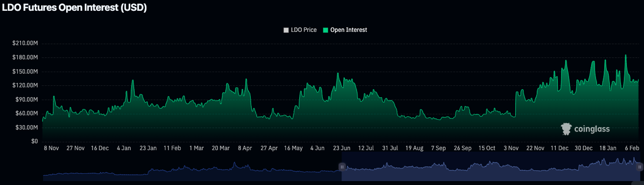Click the $150.00M y-axis label
This screenshot has height=185, width=644.
[25, 72]
